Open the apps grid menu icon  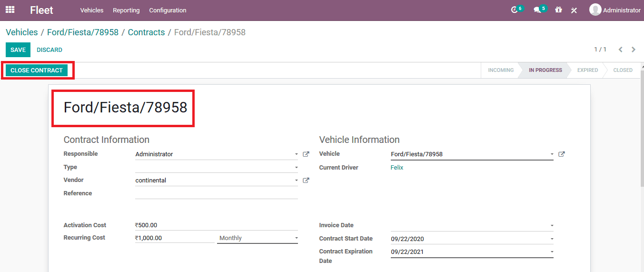10,10
